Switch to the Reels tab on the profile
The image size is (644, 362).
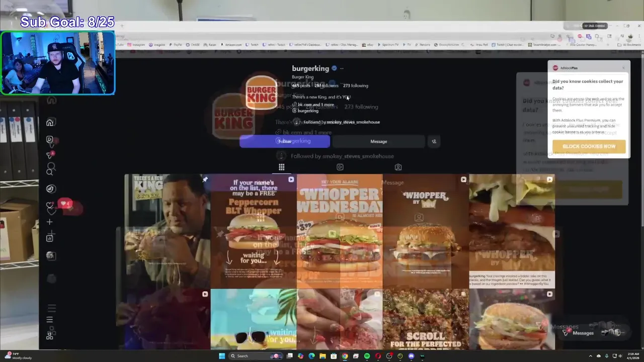click(340, 167)
